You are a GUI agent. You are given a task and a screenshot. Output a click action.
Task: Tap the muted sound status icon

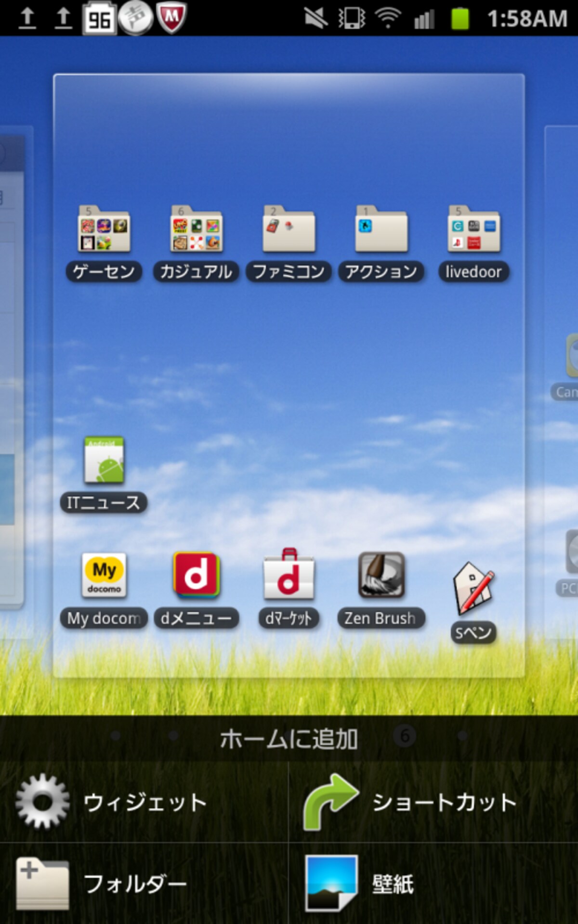tap(315, 18)
